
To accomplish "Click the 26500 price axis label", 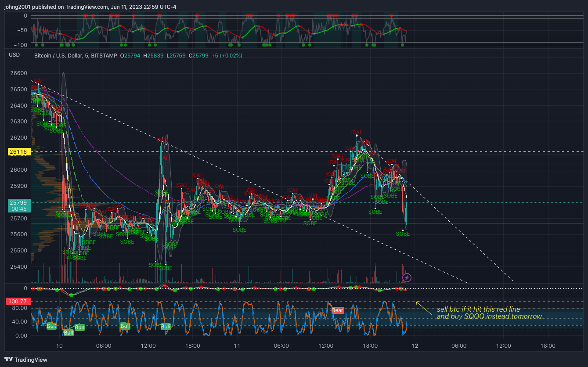I will pyautogui.click(x=18, y=90).
